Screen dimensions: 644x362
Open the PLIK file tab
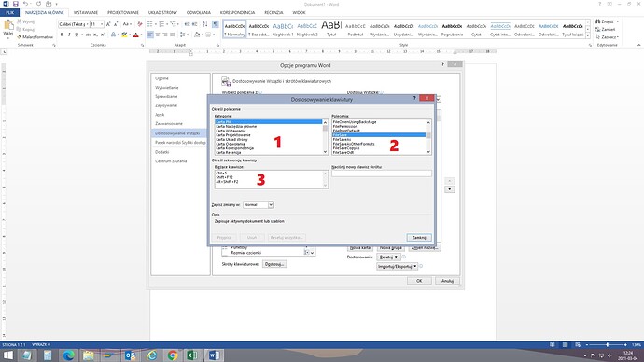click(x=9, y=13)
